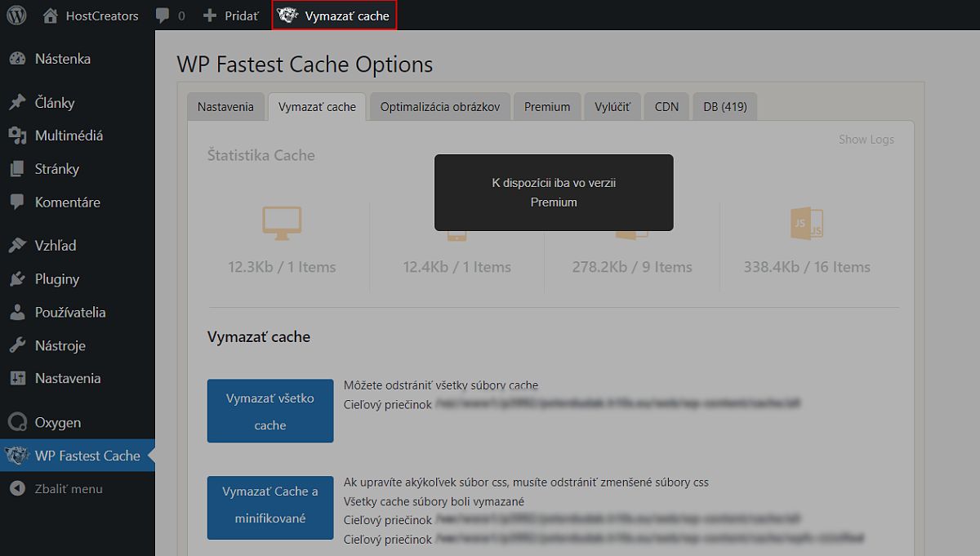Click the Show Logs link
980x556 pixels.
coord(866,140)
